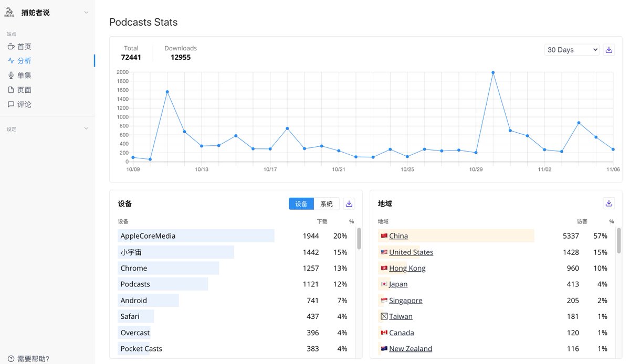Click the Hong Kong flag icon
Image resolution: width=630 pixels, height=364 pixels.
[384, 268]
